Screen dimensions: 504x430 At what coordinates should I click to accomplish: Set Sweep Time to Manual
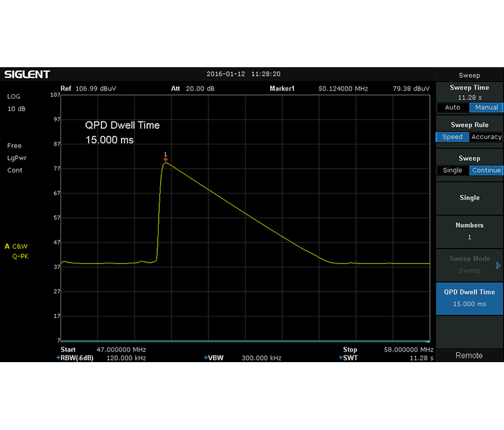(486, 107)
